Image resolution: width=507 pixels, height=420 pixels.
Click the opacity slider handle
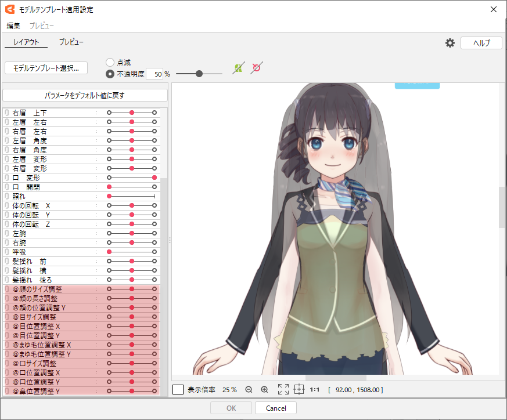coord(199,74)
